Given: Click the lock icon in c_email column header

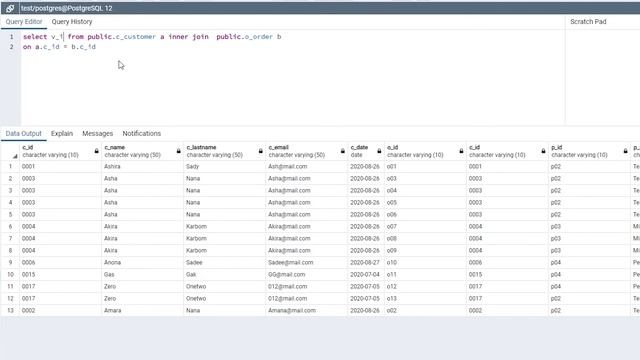Looking at the screenshot, I should (342, 151).
